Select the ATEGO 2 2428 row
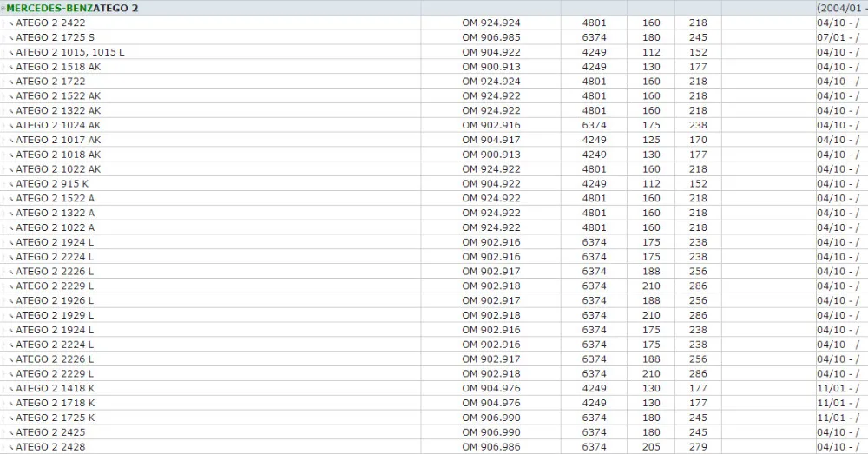The width and height of the screenshot is (868, 454). tap(434, 447)
